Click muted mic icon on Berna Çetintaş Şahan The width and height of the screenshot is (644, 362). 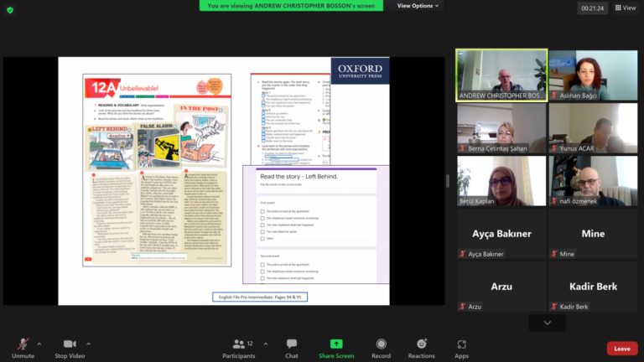[463, 148]
